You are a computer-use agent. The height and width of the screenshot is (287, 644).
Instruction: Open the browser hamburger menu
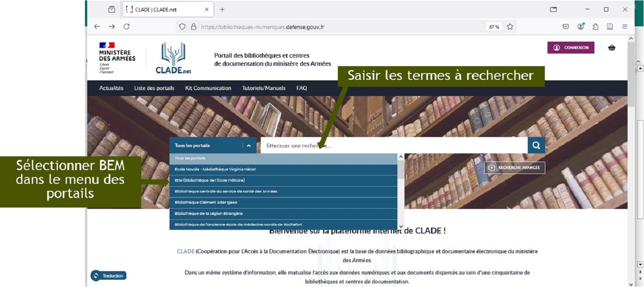pyautogui.click(x=625, y=27)
